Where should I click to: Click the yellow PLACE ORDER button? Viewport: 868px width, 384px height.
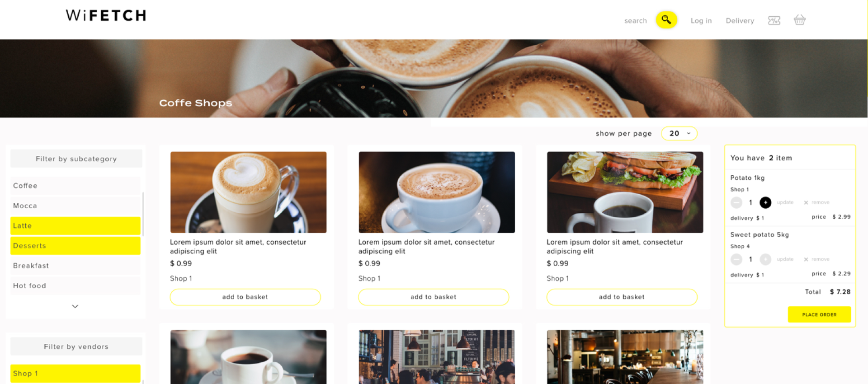click(819, 314)
